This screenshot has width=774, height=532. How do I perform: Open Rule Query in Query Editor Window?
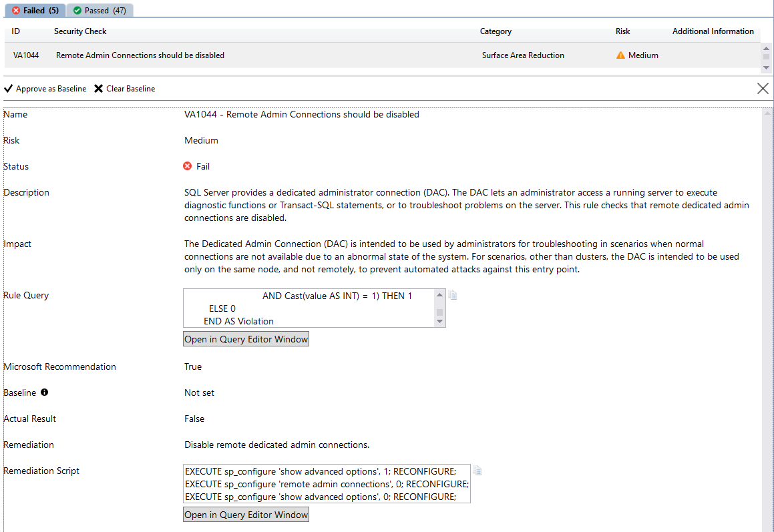[246, 339]
